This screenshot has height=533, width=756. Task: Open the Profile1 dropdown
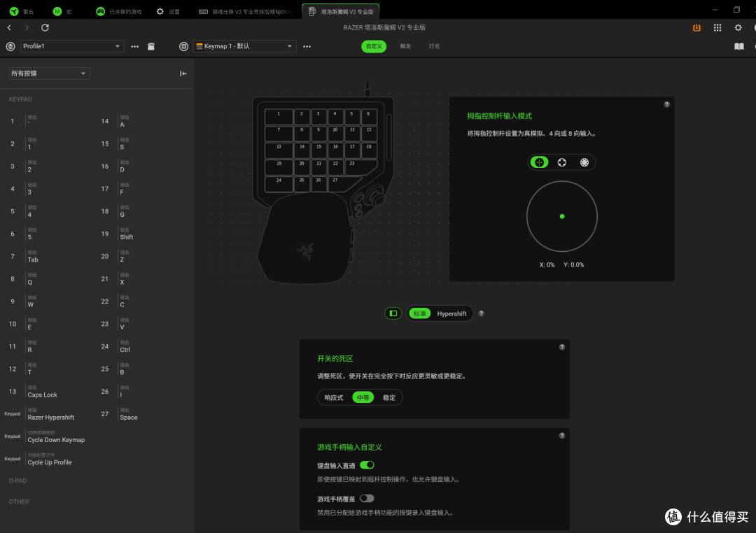(x=71, y=46)
